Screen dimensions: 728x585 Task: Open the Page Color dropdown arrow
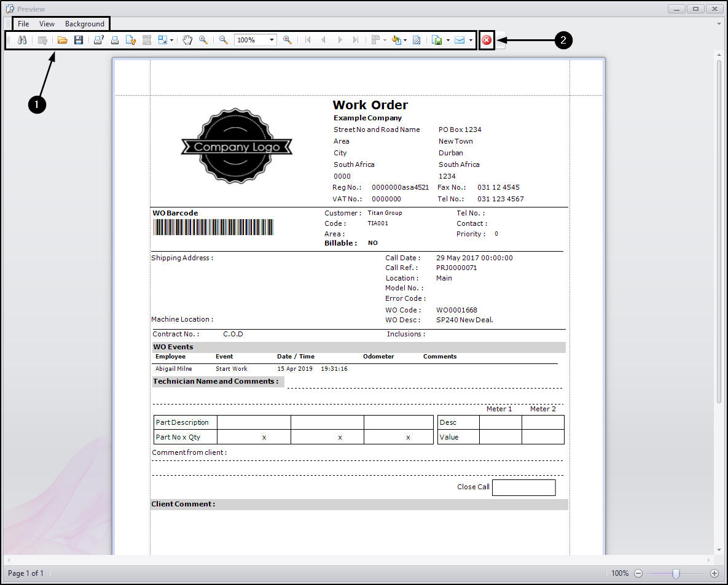(405, 40)
